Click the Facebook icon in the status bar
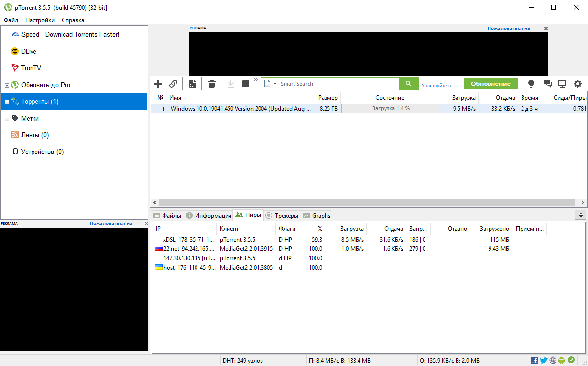Image resolution: width=588 pixels, height=366 pixels. coord(535,361)
